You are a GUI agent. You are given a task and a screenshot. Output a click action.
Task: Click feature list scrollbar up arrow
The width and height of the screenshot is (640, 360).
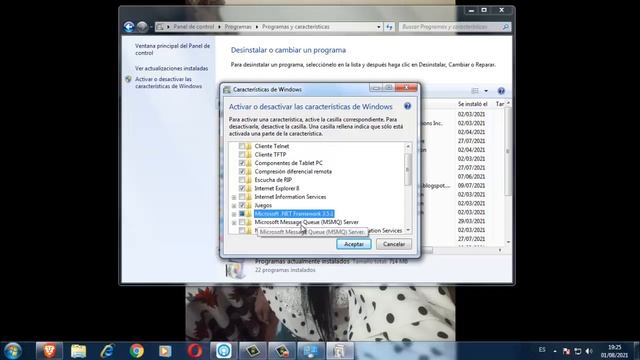[408, 146]
